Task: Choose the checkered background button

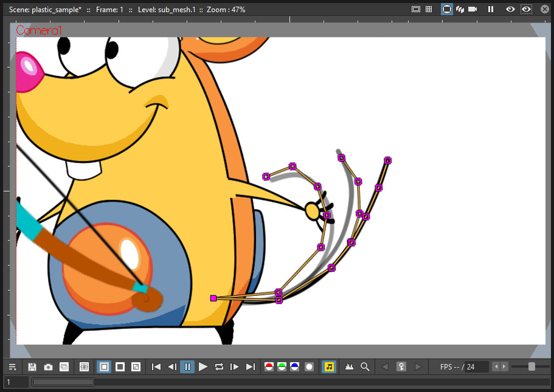Action: coord(136,367)
